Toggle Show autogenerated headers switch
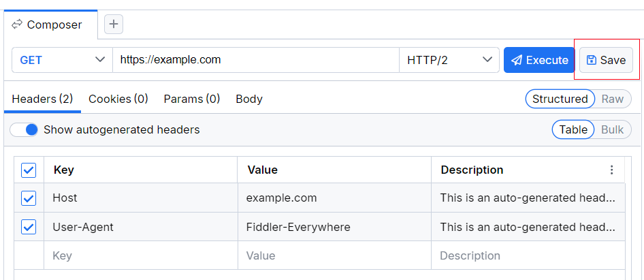644x280 pixels. coord(25,129)
